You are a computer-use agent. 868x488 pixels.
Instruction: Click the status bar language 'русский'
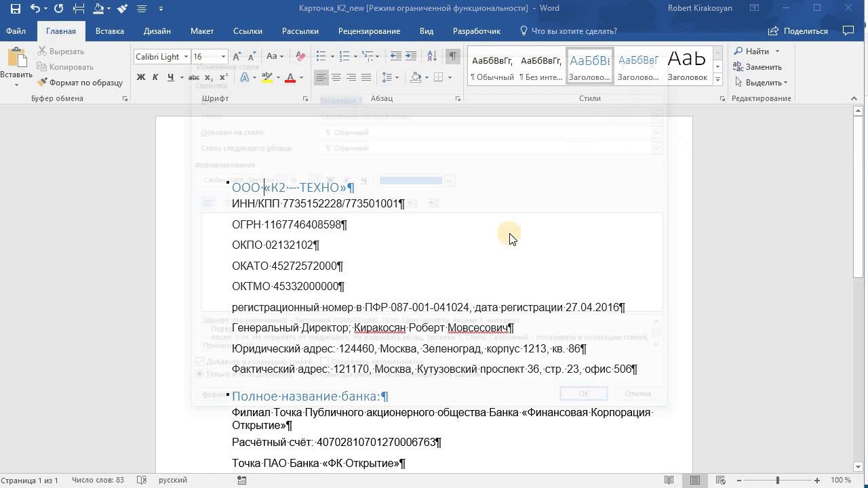[x=173, y=480]
